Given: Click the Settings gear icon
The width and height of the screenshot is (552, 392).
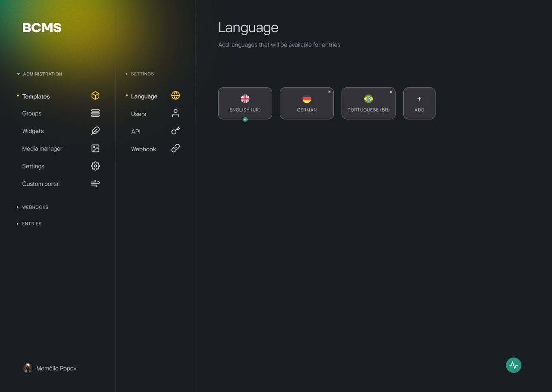Looking at the screenshot, I should click(x=95, y=166).
